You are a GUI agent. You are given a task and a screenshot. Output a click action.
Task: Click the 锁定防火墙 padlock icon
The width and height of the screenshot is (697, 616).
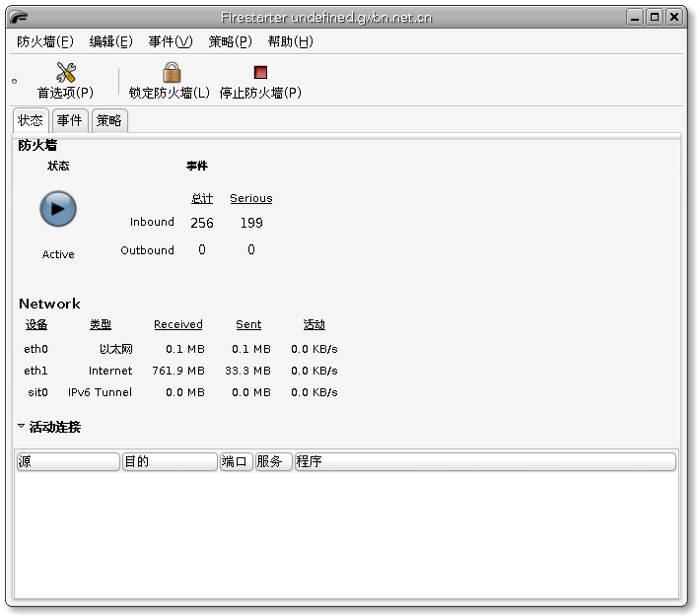point(171,73)
